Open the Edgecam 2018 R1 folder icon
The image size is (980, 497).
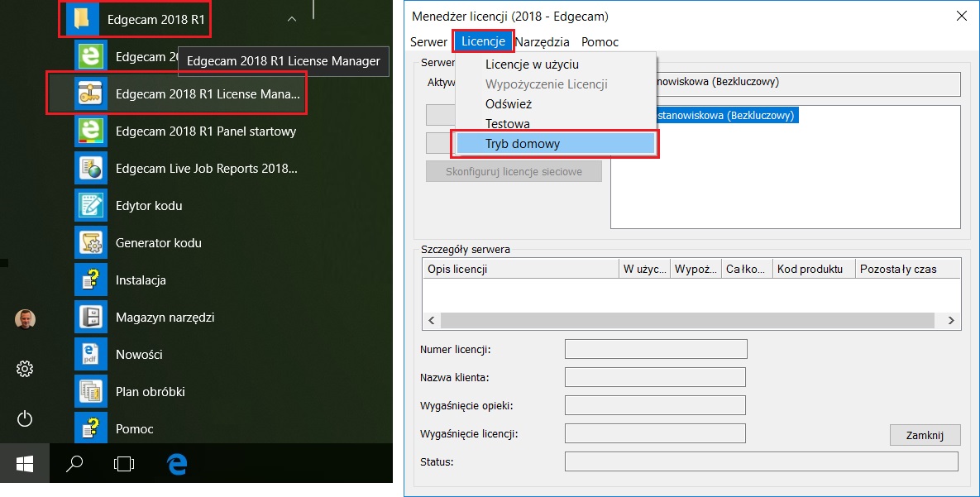pyautogui.click(x=82, y=19)
